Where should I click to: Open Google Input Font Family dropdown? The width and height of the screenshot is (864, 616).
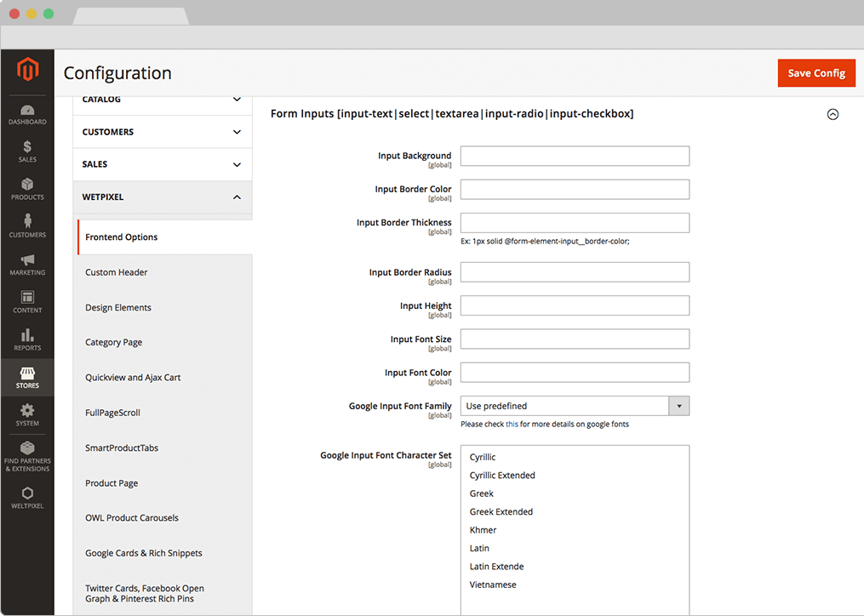pos(575,406)
